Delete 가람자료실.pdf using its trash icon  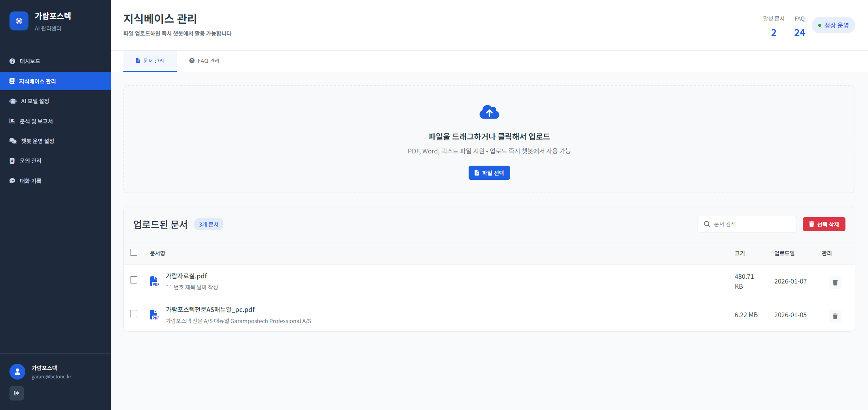coord(835,282)
